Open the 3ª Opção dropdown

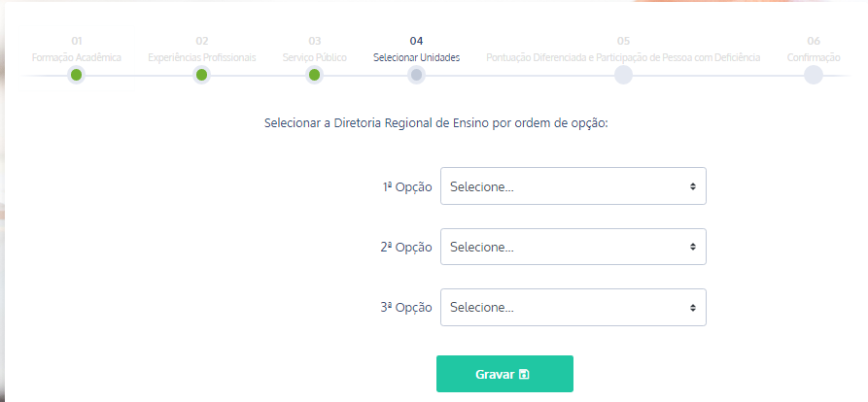coord(573,307)
